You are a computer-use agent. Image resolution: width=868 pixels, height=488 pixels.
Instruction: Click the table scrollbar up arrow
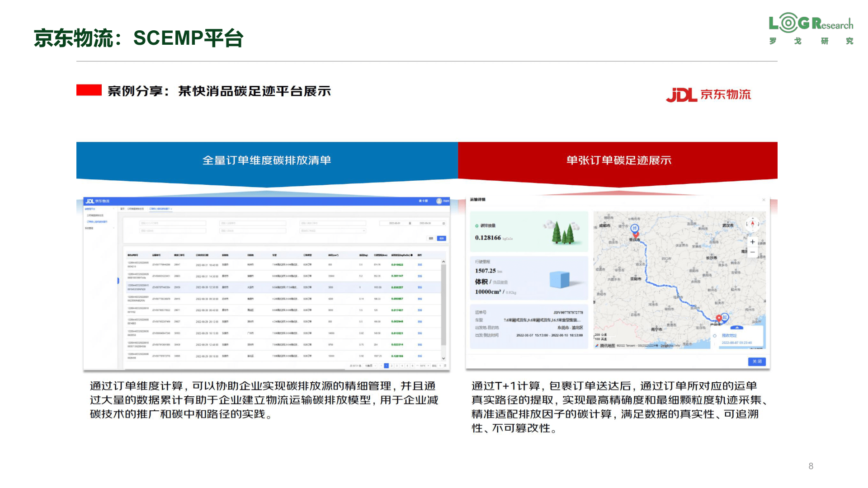point(443,262)
